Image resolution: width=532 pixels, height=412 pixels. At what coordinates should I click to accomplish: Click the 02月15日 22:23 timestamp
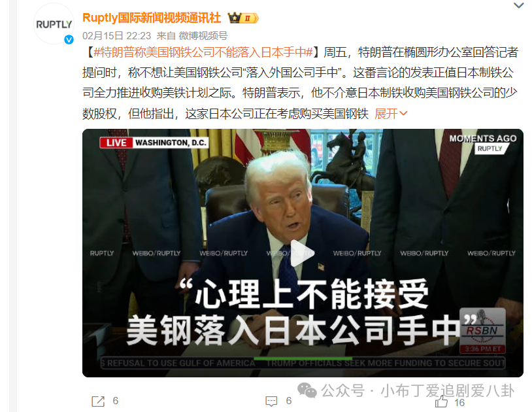[x=117, y=35]
